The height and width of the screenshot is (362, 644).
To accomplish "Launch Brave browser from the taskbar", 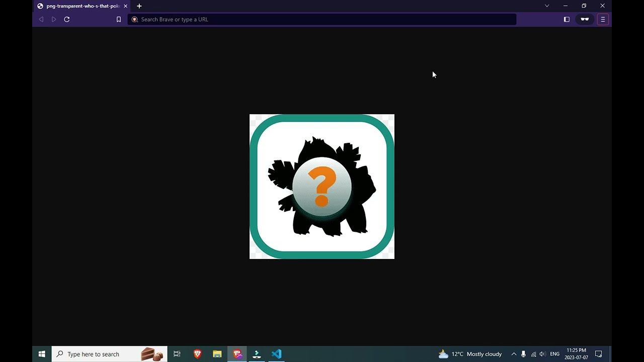I will [197, 354].
